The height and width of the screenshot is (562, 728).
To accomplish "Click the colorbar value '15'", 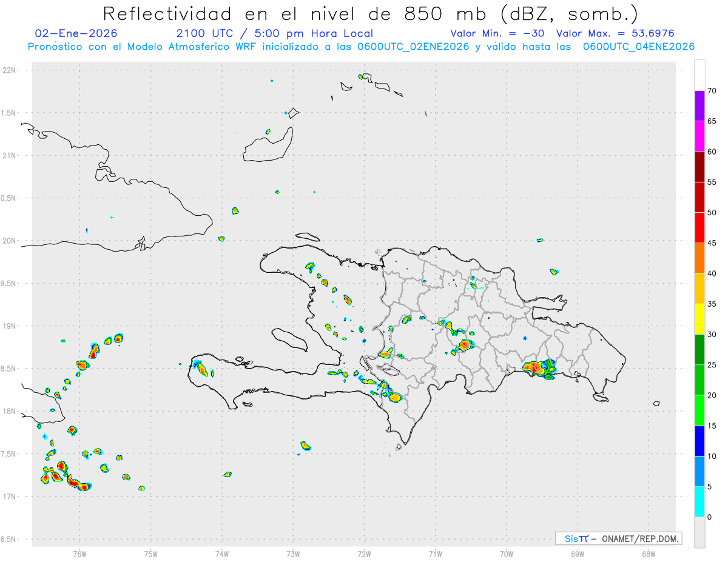I will point(712,426).
